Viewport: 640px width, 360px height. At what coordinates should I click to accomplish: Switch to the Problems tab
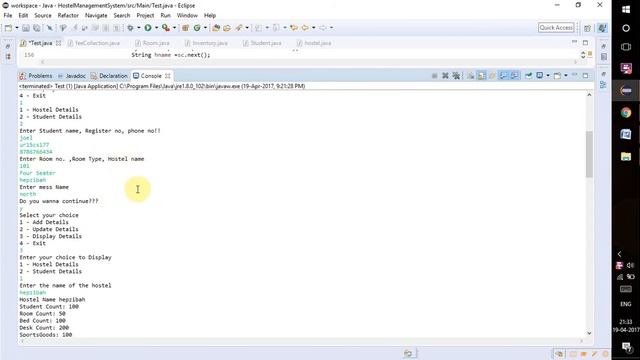point(36,76)
